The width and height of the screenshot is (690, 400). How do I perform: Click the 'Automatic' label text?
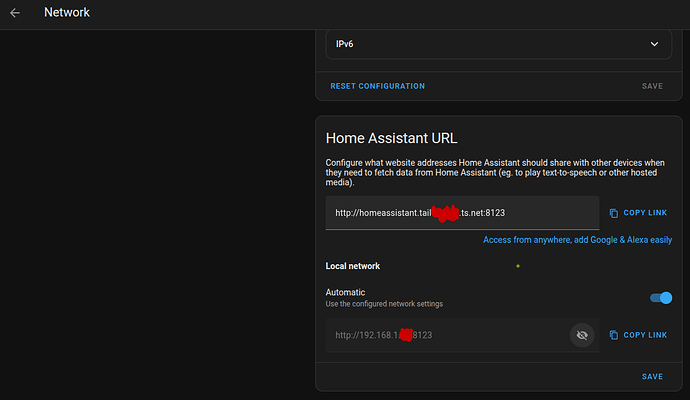pyautogui.click(x=345, y=293)
